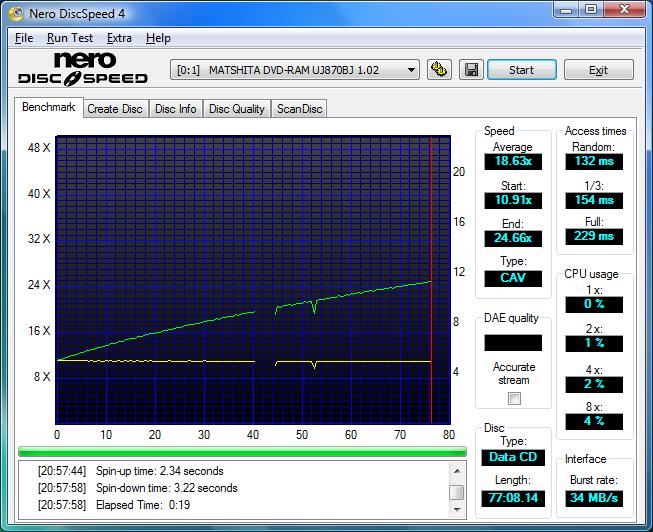Switch to the Create Disc tab
Viewport: 653px width, 532px height.
(115, 109)
